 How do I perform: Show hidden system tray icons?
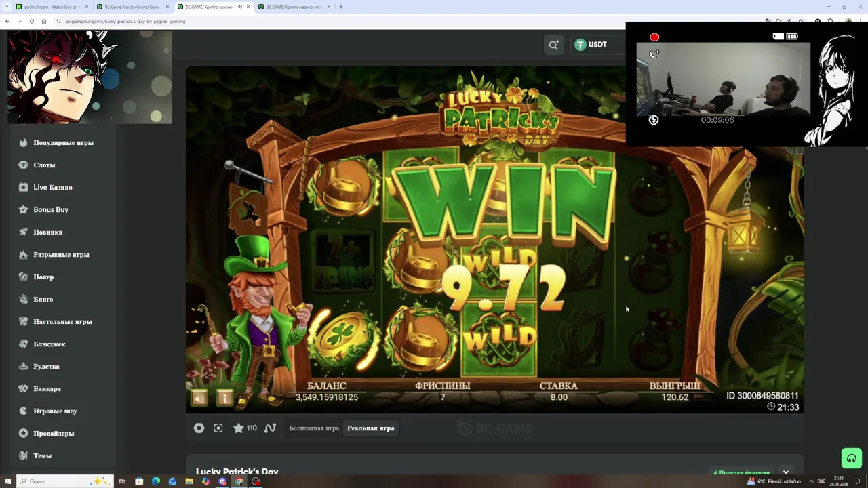[811, 481]
